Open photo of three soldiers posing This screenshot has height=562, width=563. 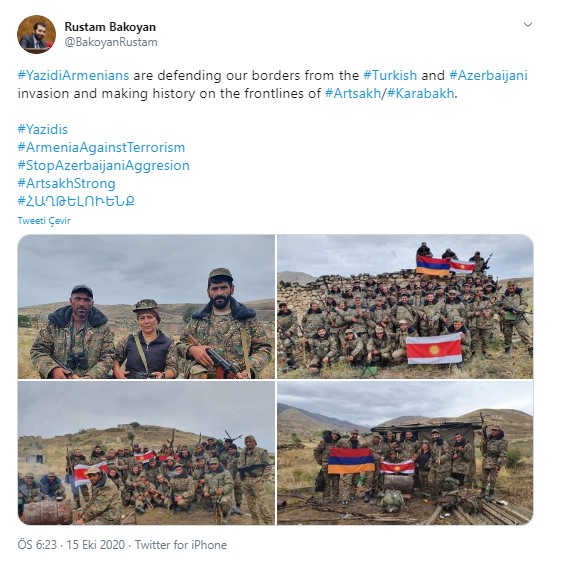click(x=146, y=307)
